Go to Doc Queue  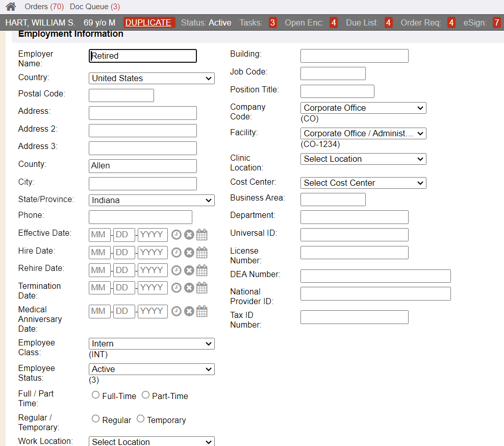94,7
